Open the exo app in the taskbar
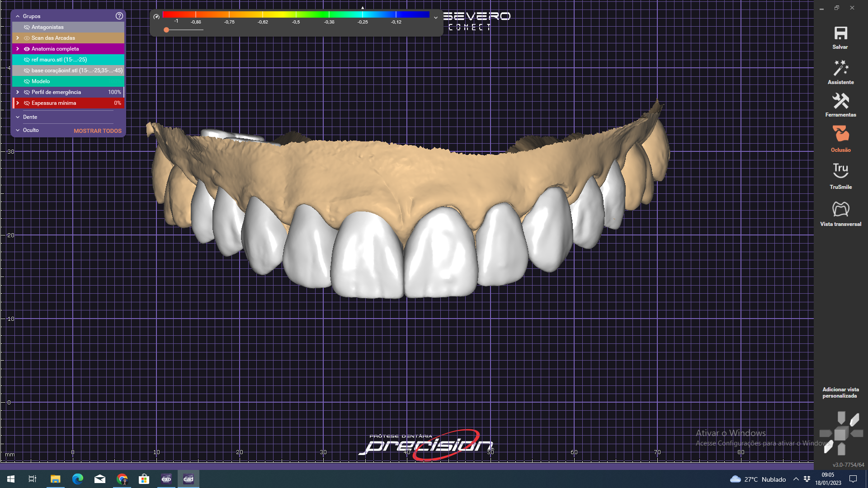 [x=166, y=479]
